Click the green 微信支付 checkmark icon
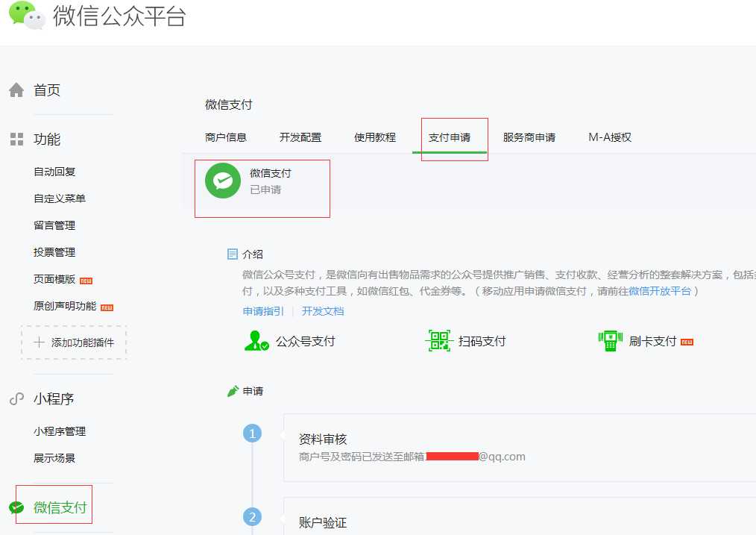The width and height of the screenshot is (756, 535). 18,504
